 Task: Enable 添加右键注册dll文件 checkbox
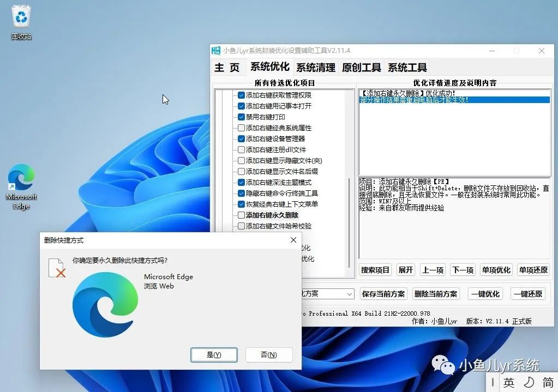click(x=241, y=149)
